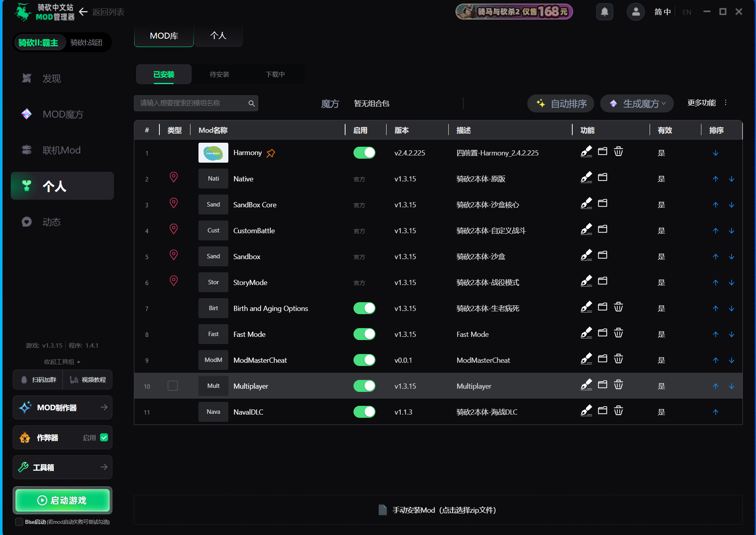Click the edit icon for CustomBattle
This screenshot has width=756, height=535.
point(586,229)
